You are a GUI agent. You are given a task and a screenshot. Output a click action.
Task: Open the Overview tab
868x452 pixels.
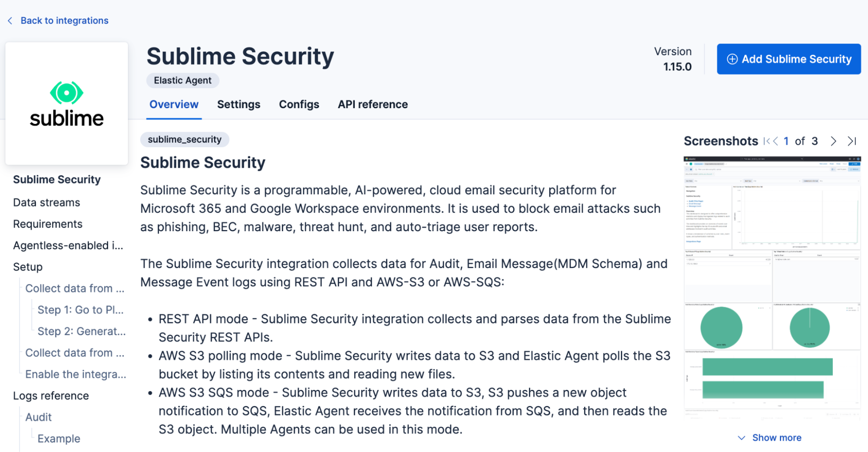pos(174,104)
